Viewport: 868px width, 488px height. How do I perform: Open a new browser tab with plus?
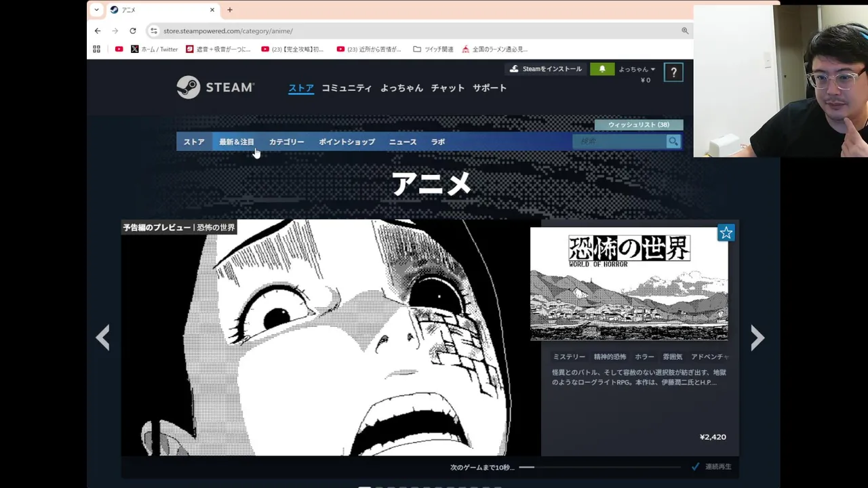(230, 9)
